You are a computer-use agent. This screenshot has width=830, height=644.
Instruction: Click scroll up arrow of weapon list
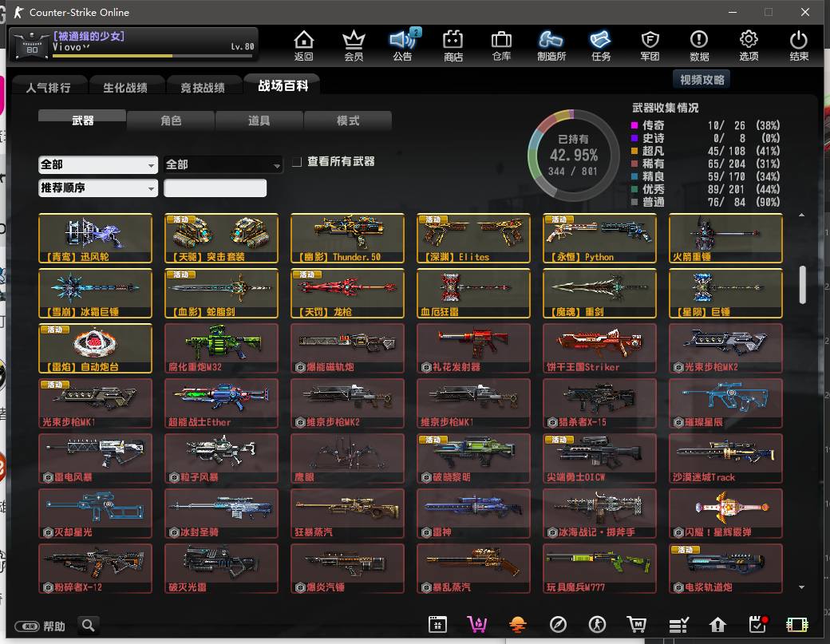pyautogui.click(x=801, y=215)
